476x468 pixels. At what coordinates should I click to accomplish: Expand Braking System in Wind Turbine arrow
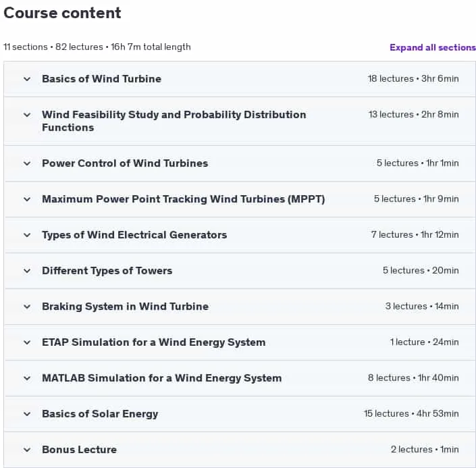[x=27, y=307]
